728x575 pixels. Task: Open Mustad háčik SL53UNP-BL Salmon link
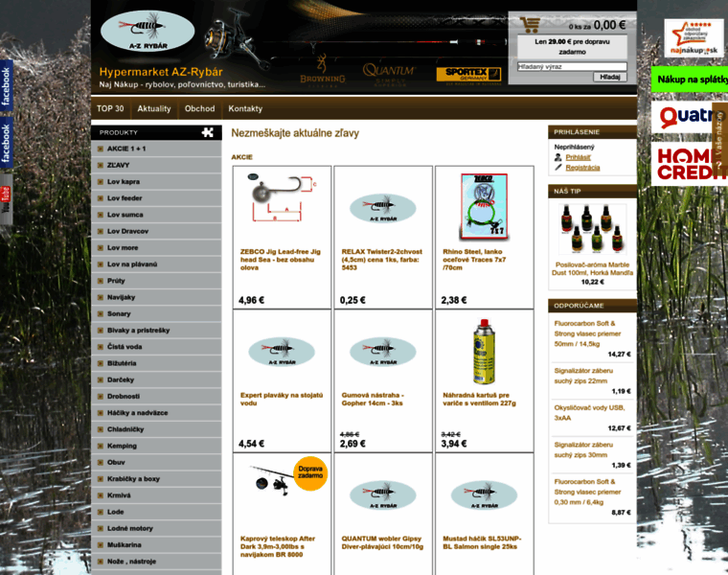pos(482,542)
